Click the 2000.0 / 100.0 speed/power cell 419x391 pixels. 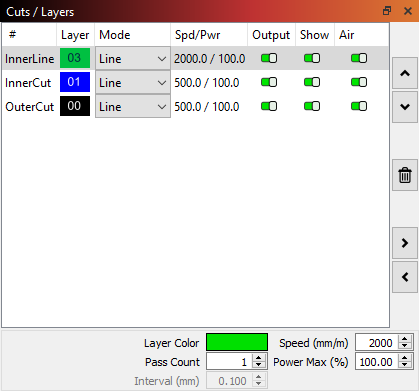[x=209, y=59]
